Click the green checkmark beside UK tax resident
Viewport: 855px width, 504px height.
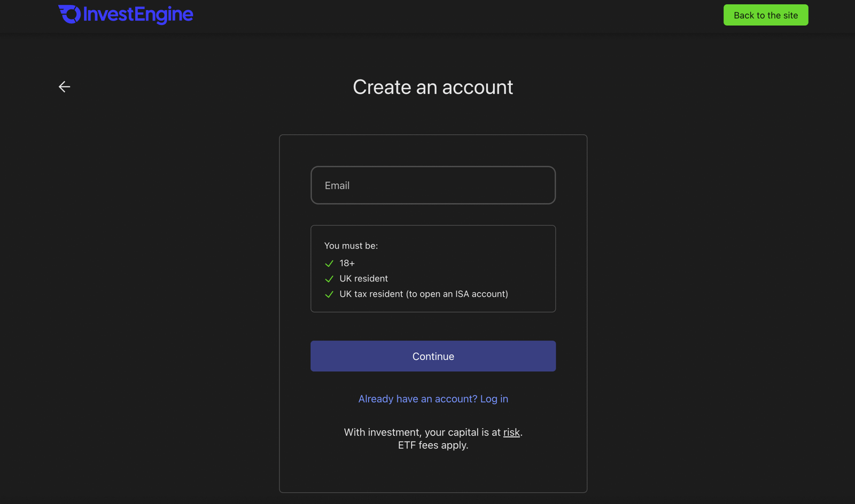329,294
